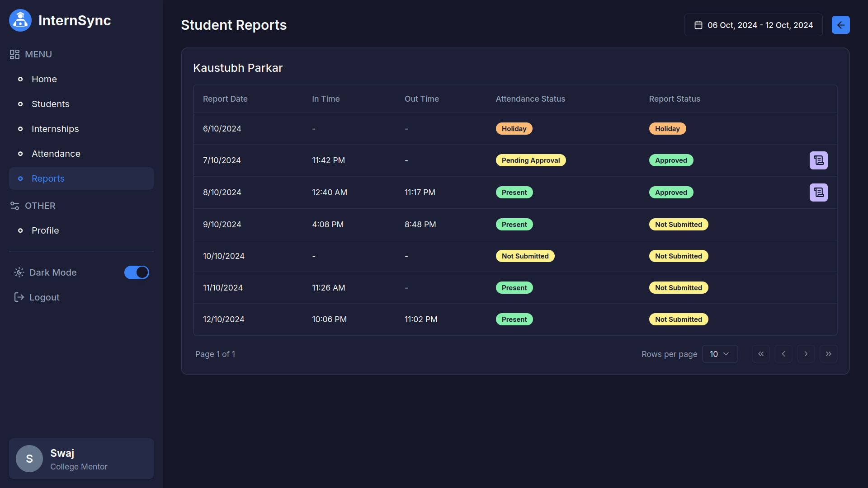Click the 11:17 PM out-time cell
Screen dimensions: 868x488
coord(420,192)
